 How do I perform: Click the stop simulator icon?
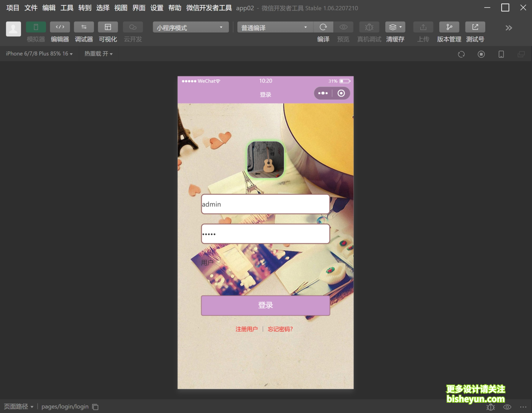481,54
